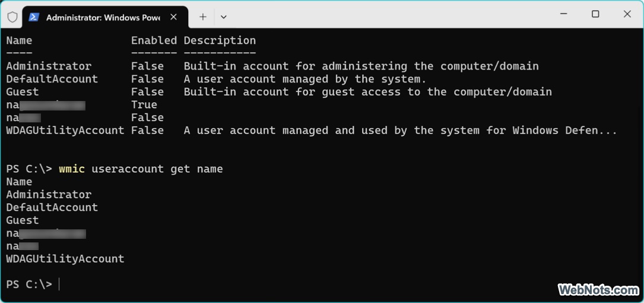Click the PowerShell icon on the tab
Image resolution: width=644 pixels, height=303 pixels.
(x=34, y=17)
